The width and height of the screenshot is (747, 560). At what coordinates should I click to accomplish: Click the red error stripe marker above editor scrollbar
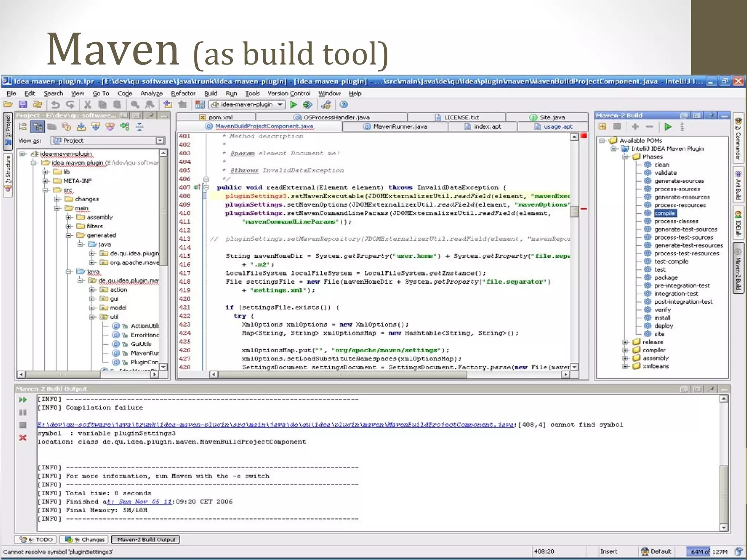tap(584, 136)
